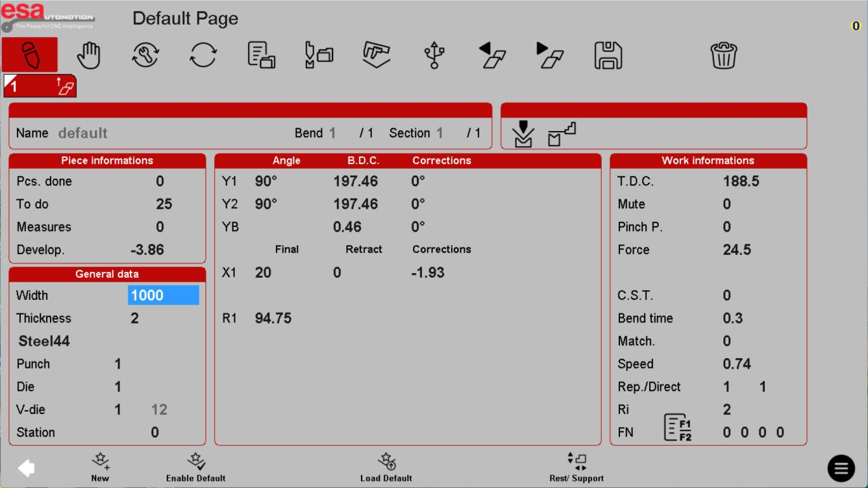Screen dimensions: 868x488
Task: Switch to manual mode hand icon
Action: 89,55
